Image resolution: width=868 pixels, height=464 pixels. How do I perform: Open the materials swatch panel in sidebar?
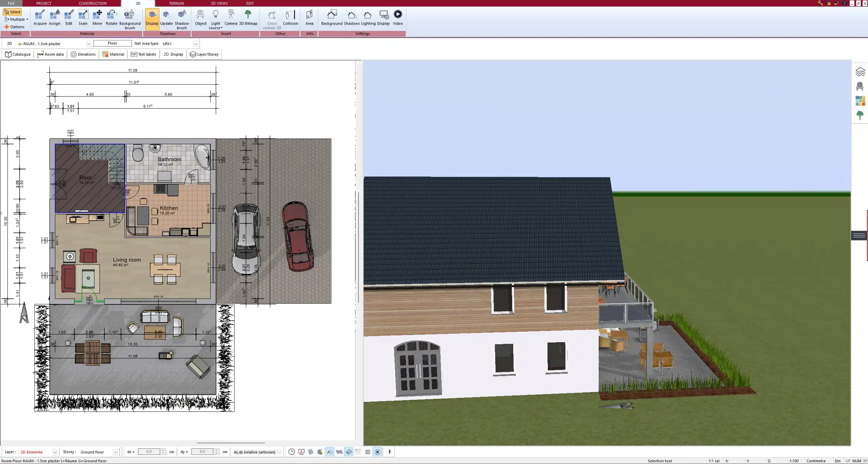tap(860, 101)
